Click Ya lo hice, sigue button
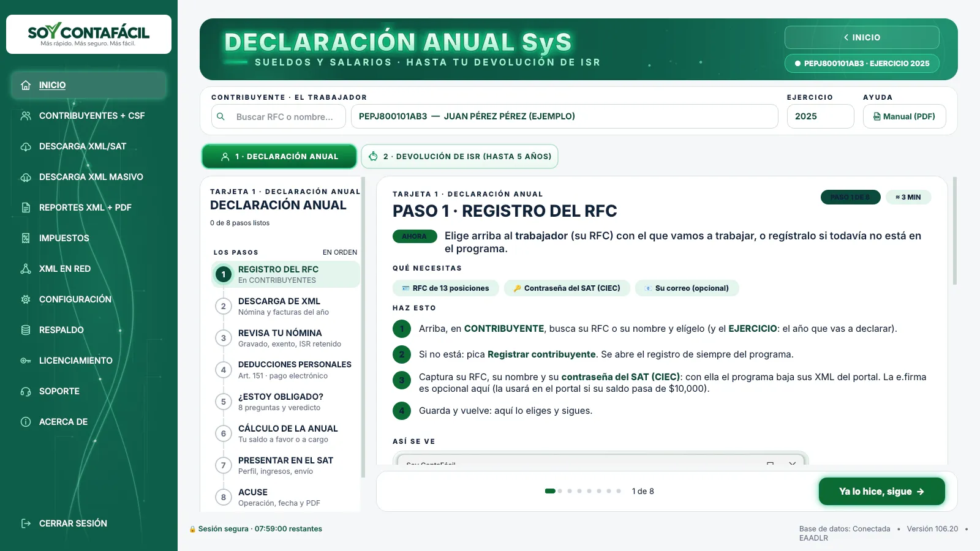Image resolution: width=980 pixels, height=551 pixels. pos(882,492)
